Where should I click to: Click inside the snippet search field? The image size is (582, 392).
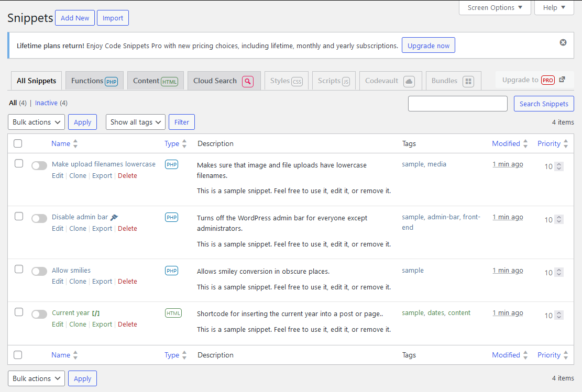pos(457,104)
